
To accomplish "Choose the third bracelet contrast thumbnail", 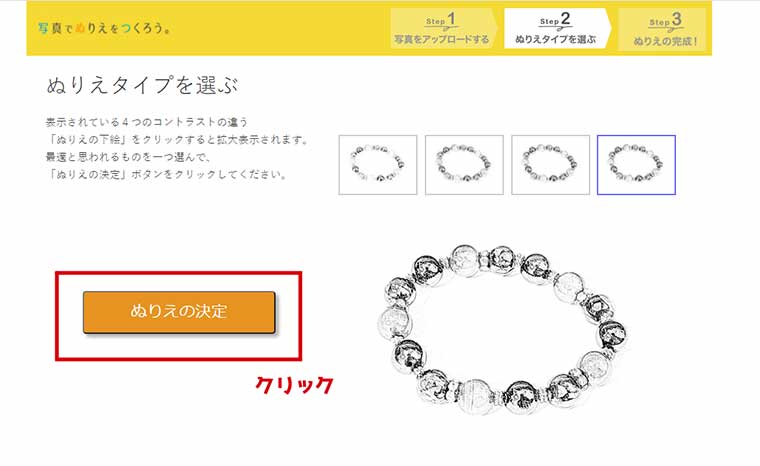I will (x=551, y=165).
